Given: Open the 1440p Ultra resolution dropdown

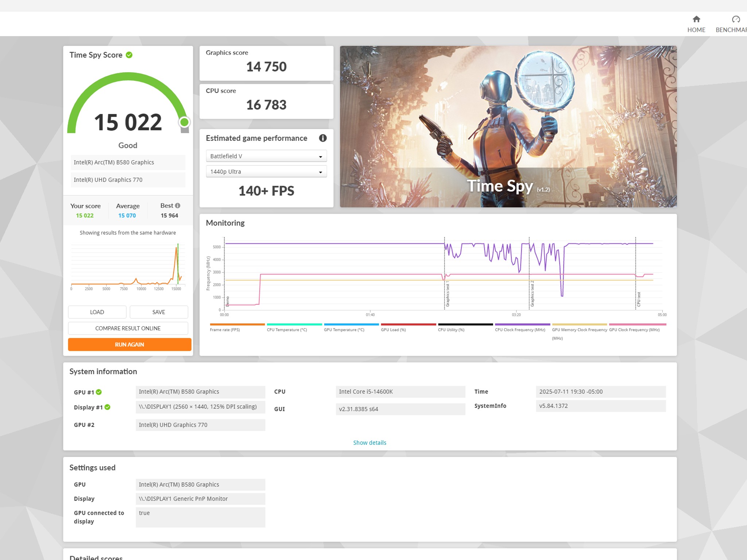Looking at the screenshot, I should coord(266,172).
